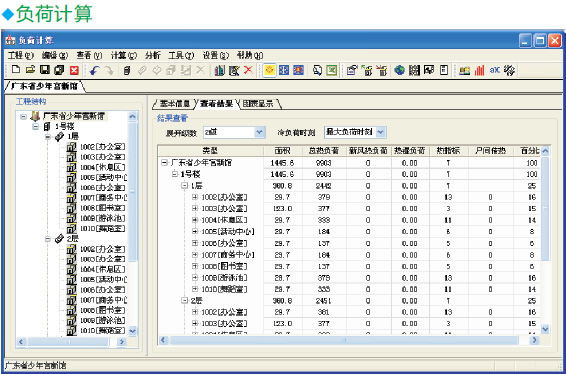
Task: Close project with the red square X icon
Action: click(x=74, y=70)
